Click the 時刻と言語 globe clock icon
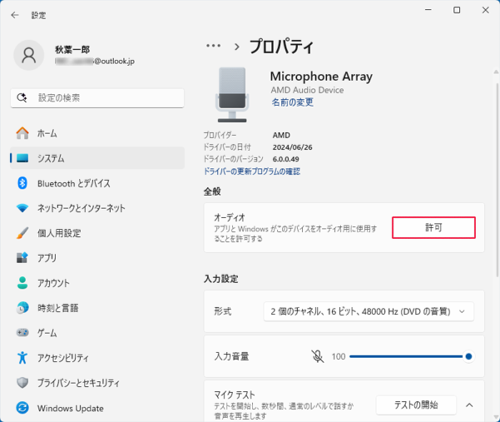500x422 pixels. click(x=22, y=308)
